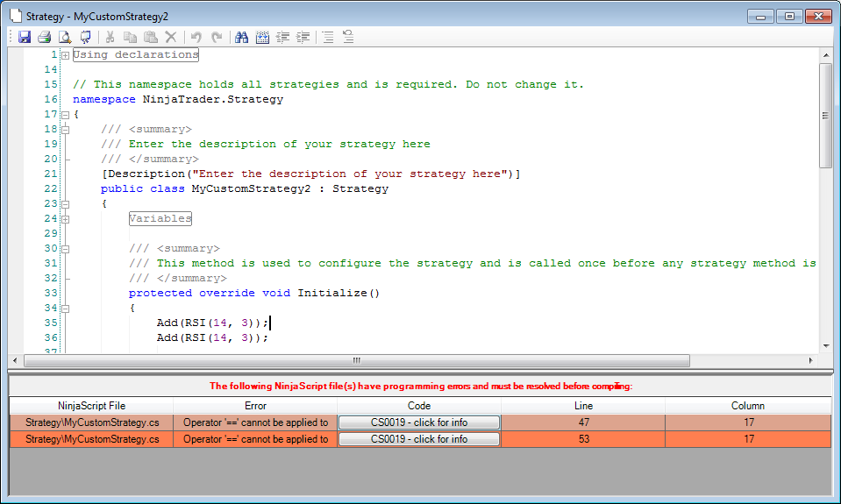The width and height of the screenshot is (841, 504).
Task: Click the CS0019 info button for line 53
Action: tap(419, 439)
